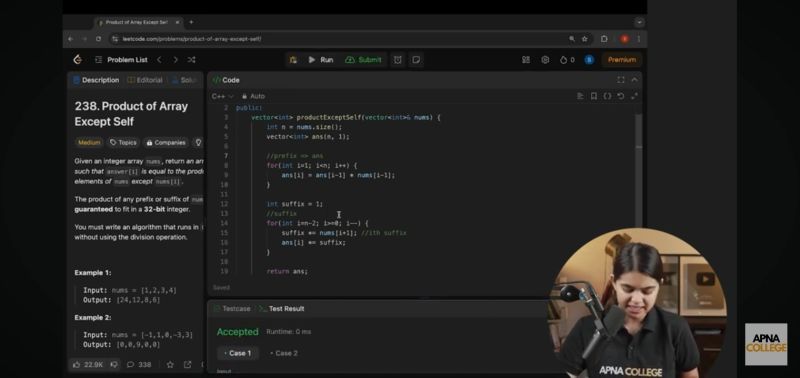Select Case 2 in test results
Screen dimensions: 800x378
coord(284,353)
